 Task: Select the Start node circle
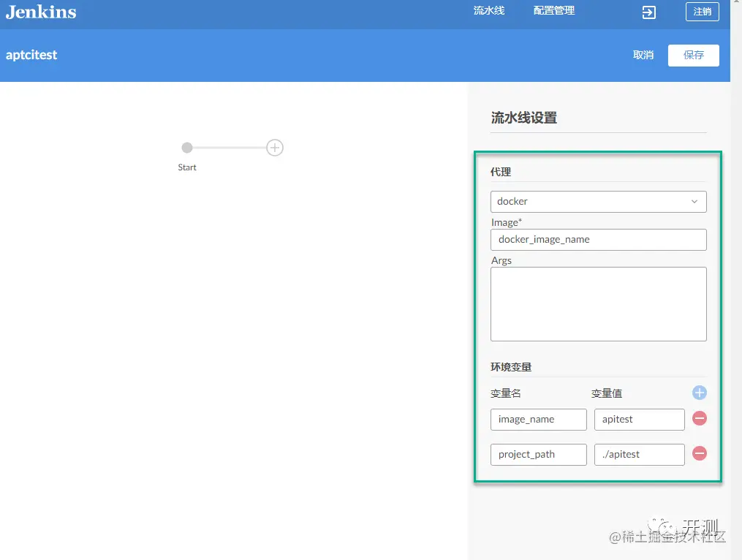tap(187, 148)
